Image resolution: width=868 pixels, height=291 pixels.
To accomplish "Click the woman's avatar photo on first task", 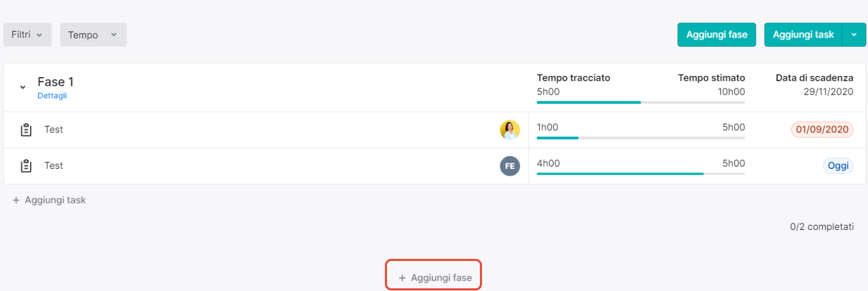I will pos(510,130).
